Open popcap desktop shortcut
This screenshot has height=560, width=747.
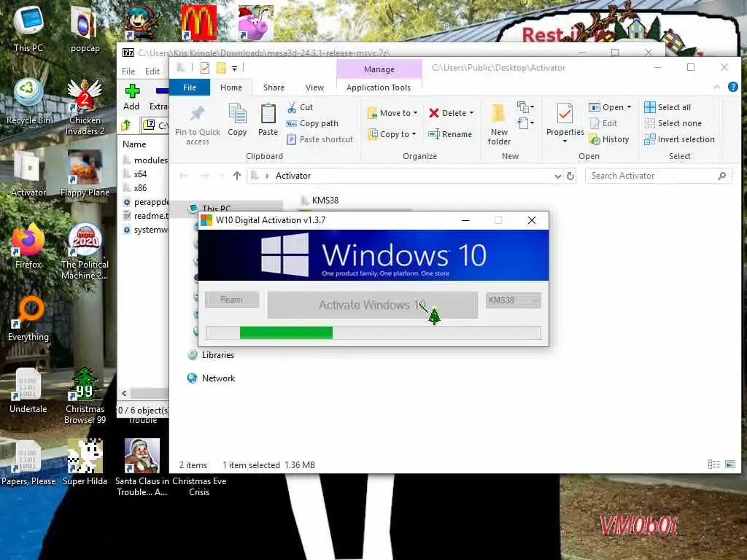(85, 28)
